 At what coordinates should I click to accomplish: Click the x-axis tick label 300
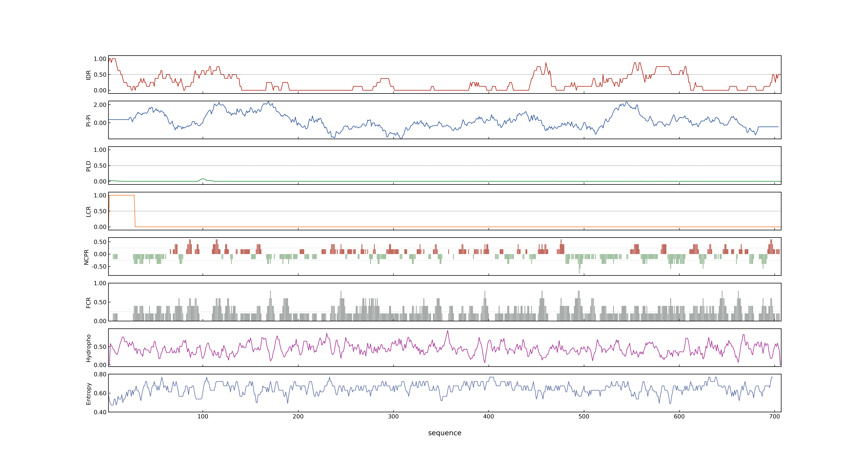[393, 416]
